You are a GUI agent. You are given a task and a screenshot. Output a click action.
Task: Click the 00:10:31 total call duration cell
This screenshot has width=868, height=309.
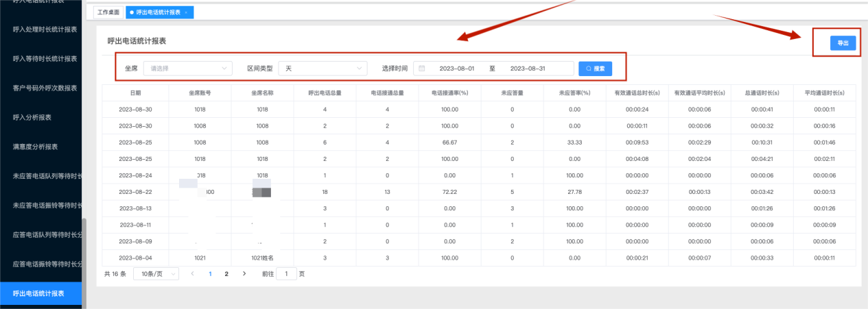pyautogui.click(x=761, y=143)
